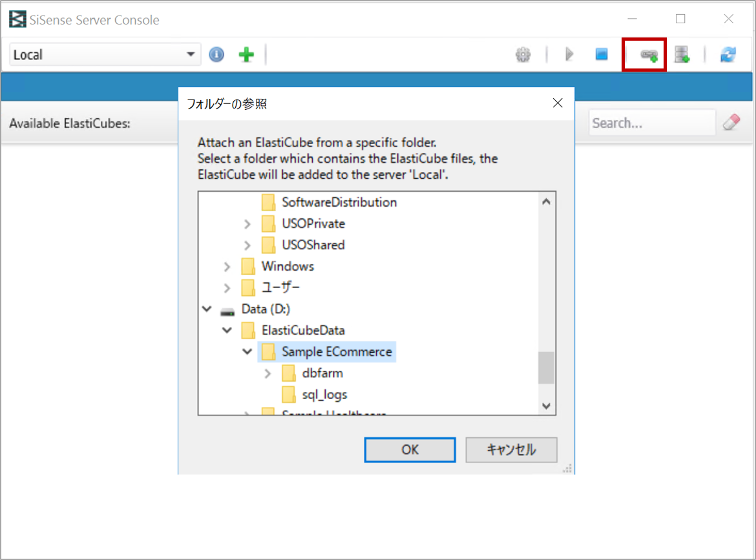Select the Sample ECommerce folder
This screenshot has height=560, width=756.
pyautogui.click(x=337, y=352)
